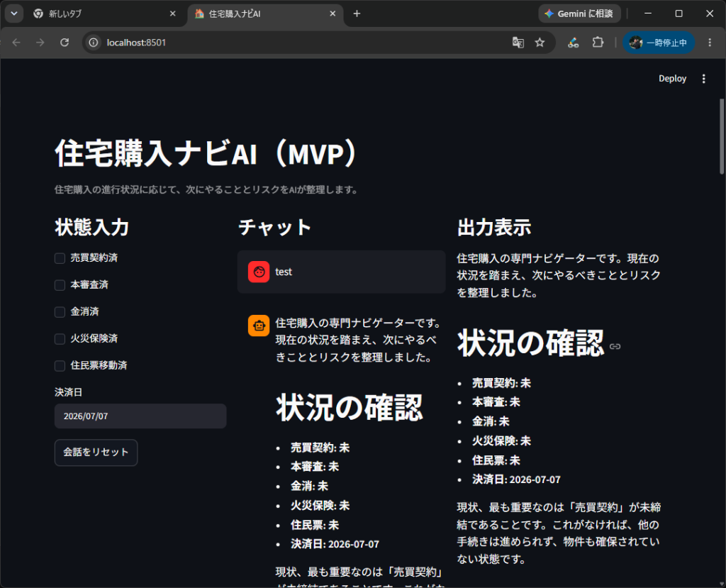
Task: Enable the 火災保険済 checkbox
Action: tap(60, 339)
